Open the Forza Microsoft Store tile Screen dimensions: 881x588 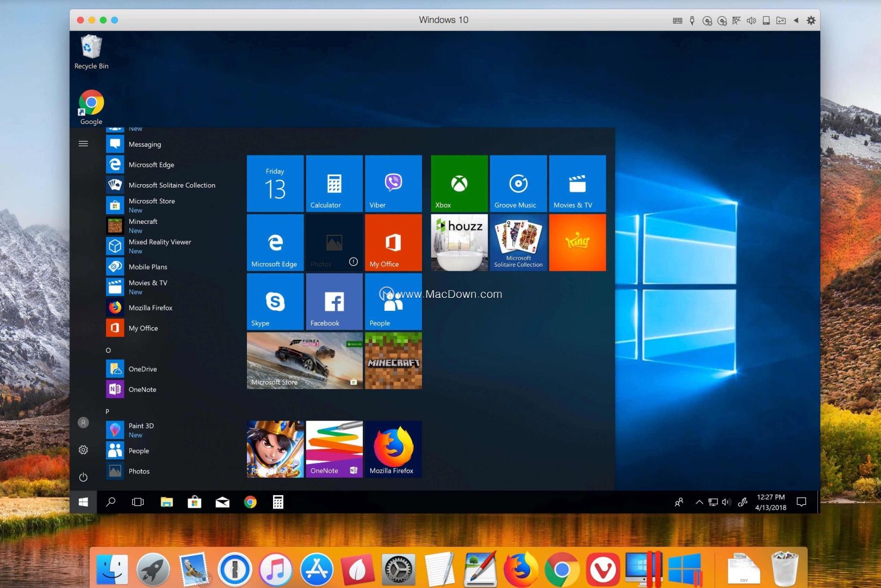tap(305, 360)
